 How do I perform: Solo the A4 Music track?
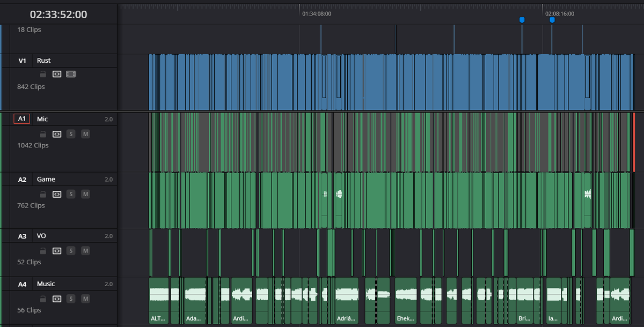[x=71, y=299]
